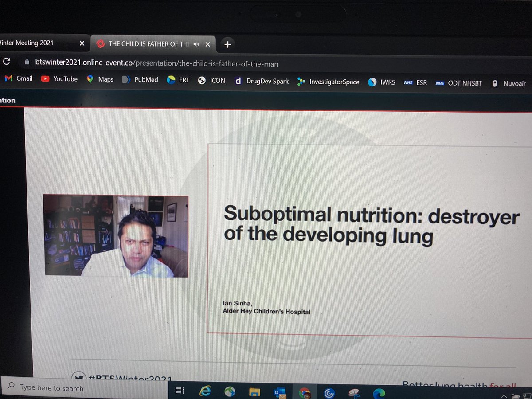Image resolution: width=532 pixels, height=399 pixels.
Task: Open the PubMed bookmark
Action: tap(140, 80)
